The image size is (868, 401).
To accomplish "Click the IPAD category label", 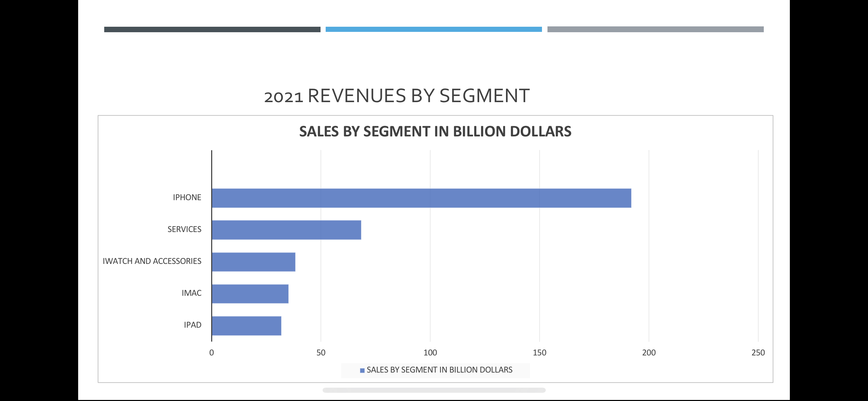I will (x=192, y=325).
